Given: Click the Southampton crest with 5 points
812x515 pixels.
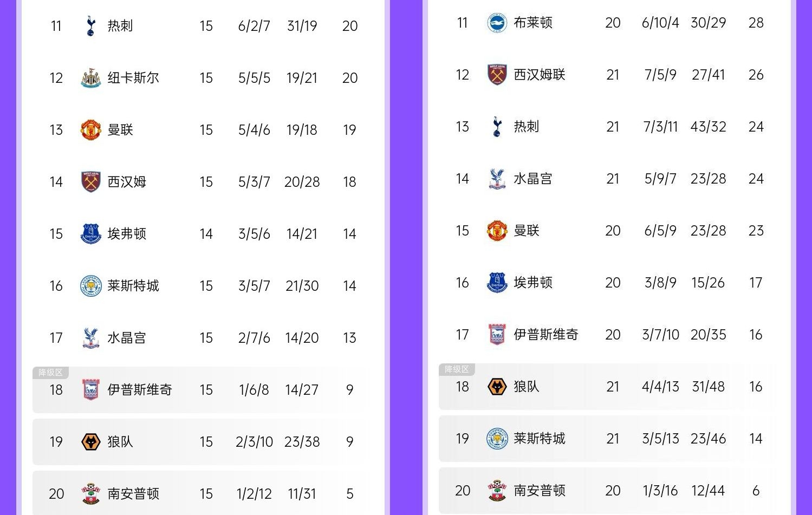Looking at the screenshot, I should click(90, 494).
